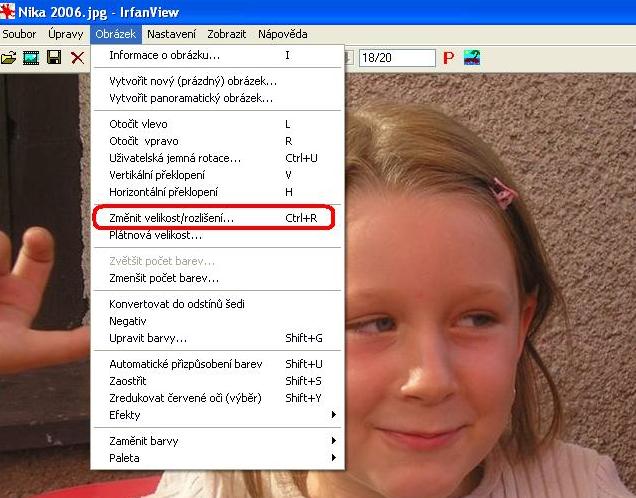The width and height of the screenshot is (636, 498).
Task: Open the Soubor menu
Action: [19, 34]
